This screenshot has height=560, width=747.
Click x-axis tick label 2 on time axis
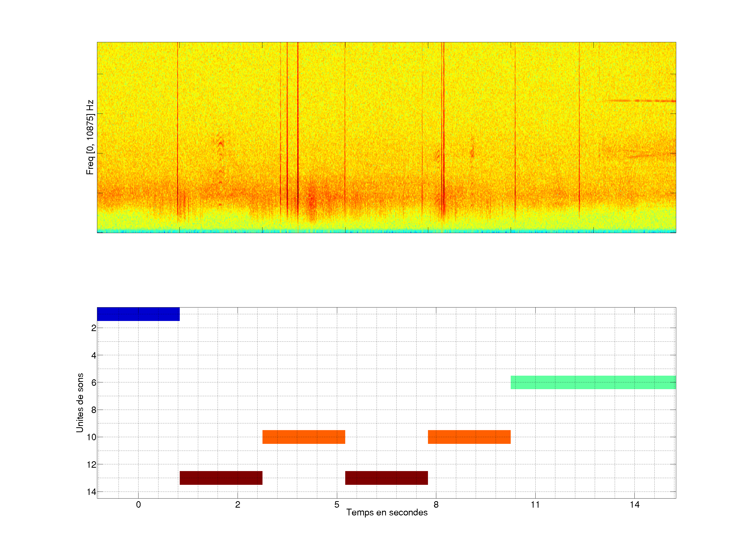pyautogui.click(x=237, y=505)
